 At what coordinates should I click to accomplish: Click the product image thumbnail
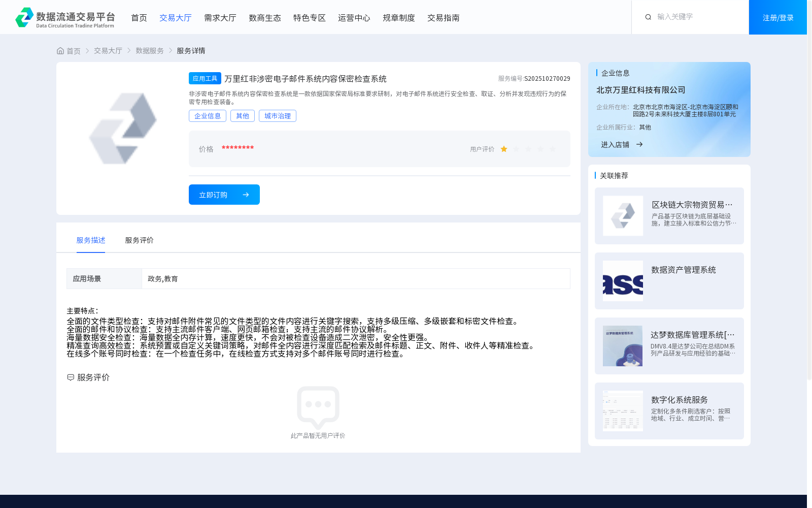pos(122,128)
